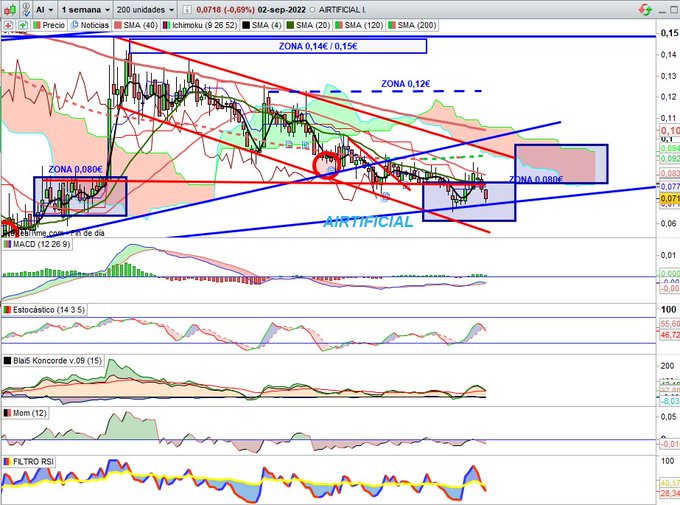This screenshot has width=680, height=505.
Task: Click the 0,13 price axis label
Action: [x=669, y=76]
